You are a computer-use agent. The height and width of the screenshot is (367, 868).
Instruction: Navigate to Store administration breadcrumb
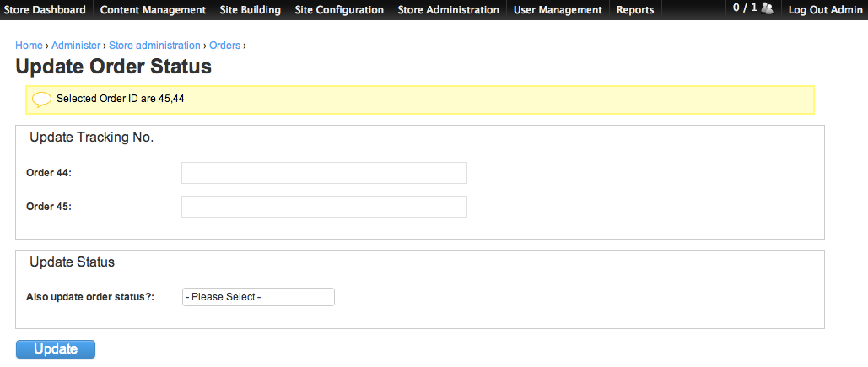click(x=154, y=46)
